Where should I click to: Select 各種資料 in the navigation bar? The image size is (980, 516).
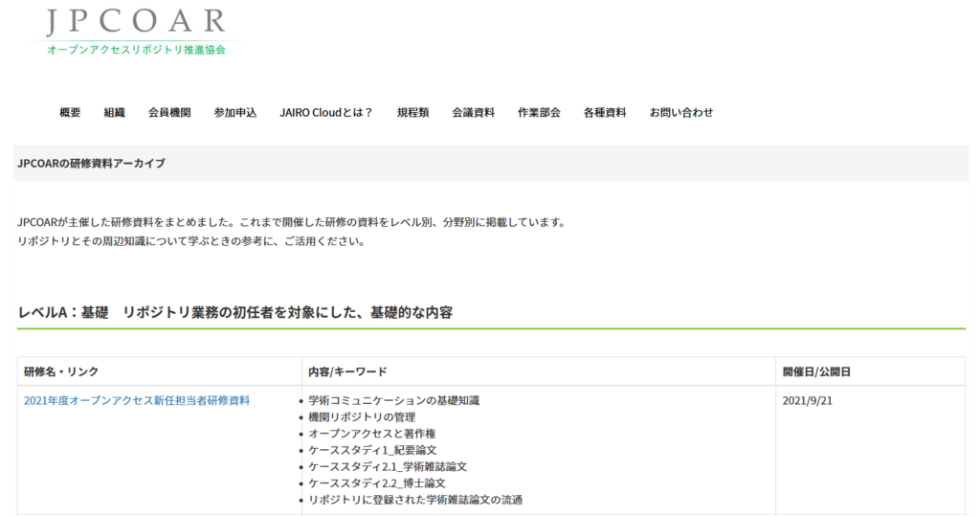[605, 113]
